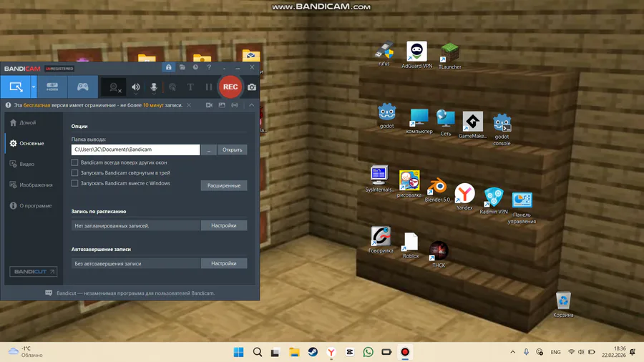644x362 pixels.
Task: Open Bandicam help question mark icon
Action: point(209,67)
